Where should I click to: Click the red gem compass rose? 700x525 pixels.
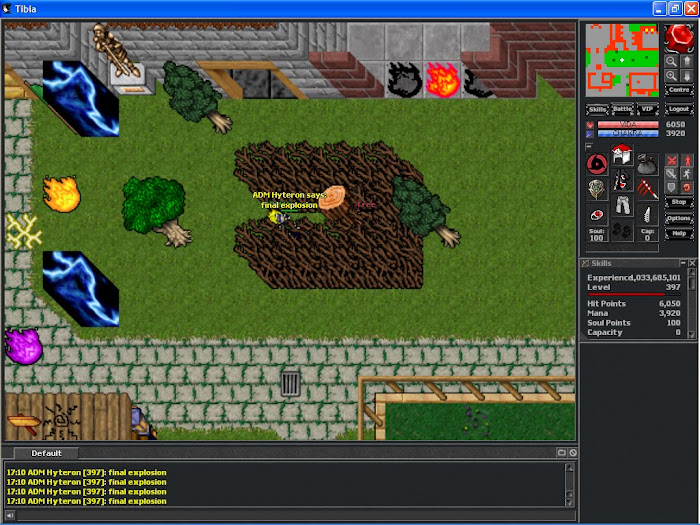[679, 38]
